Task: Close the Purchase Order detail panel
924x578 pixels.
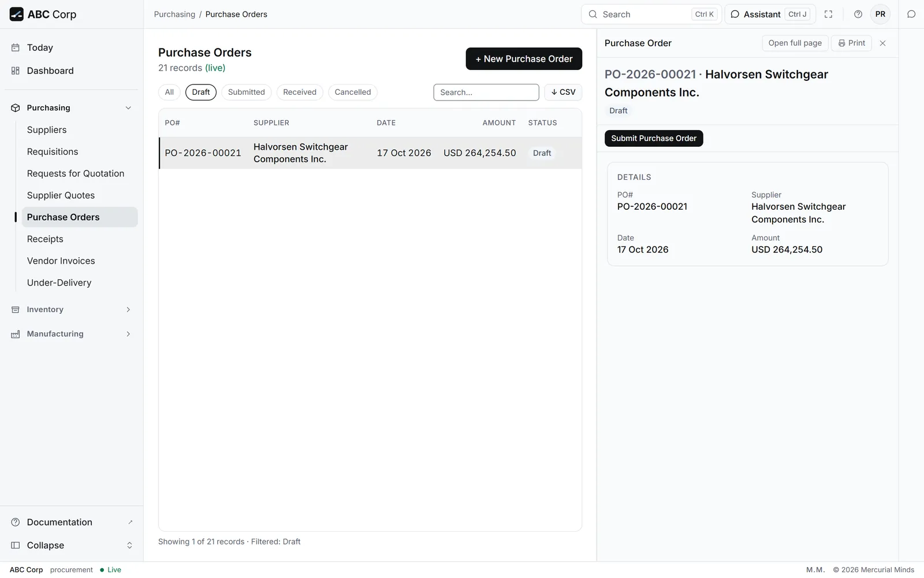Action: pyautogui.click(x=882, y=43)
